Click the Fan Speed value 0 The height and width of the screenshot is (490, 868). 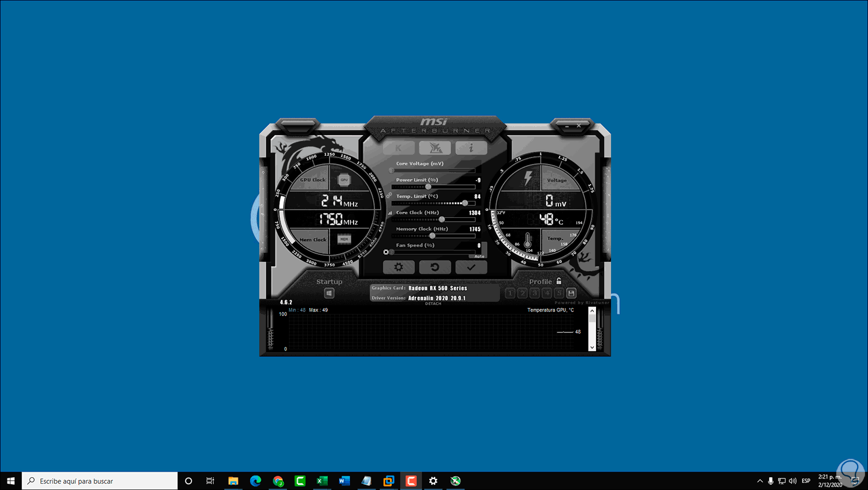pyautogui.click(x=479, y=246)
